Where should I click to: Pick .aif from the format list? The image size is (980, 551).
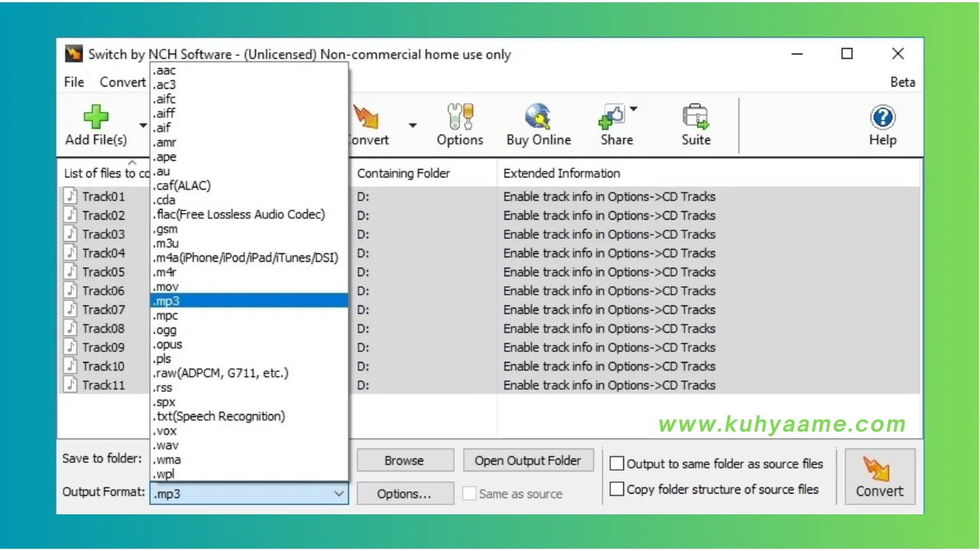250,128
